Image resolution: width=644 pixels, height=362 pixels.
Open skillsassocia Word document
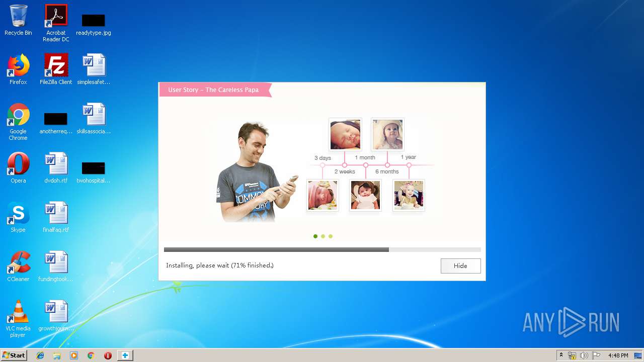(x=94, y=119)
